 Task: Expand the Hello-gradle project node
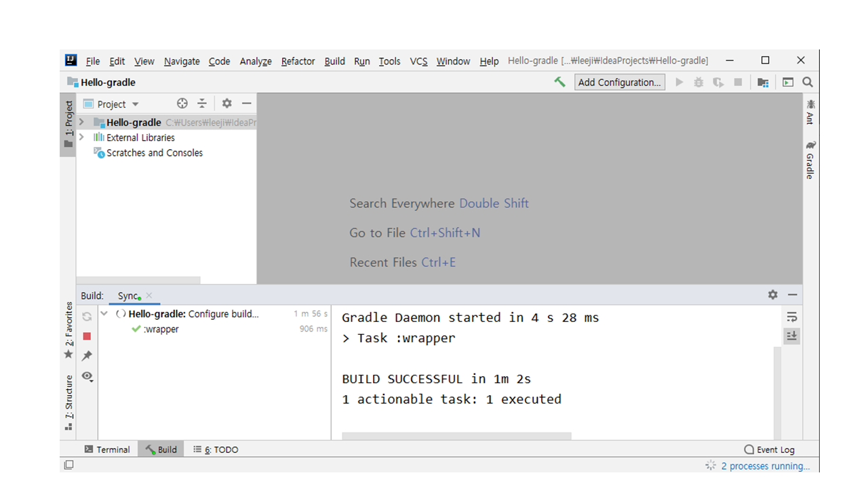81,122
